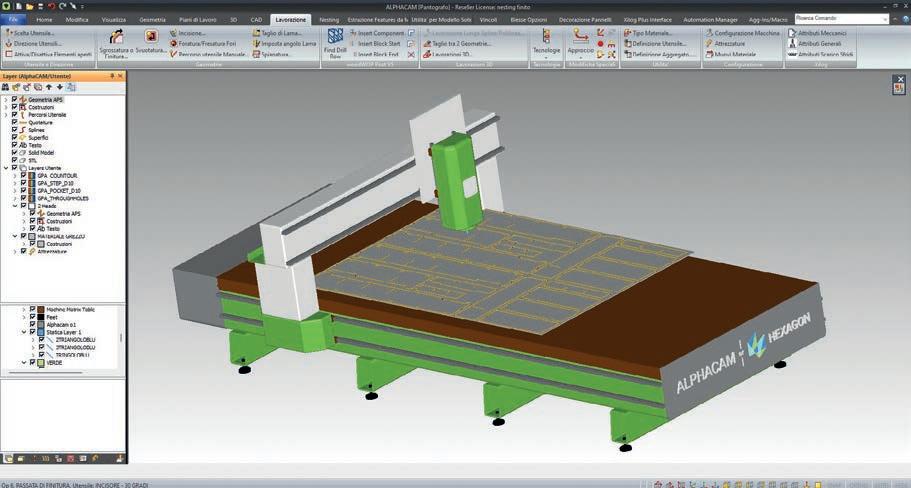Click Machine Matrix Table brown color swatch

(x=41, y=310)
